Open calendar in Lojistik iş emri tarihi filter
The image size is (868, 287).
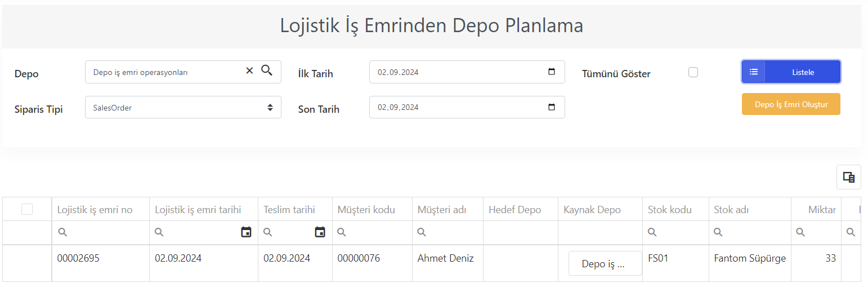point(246,232)
